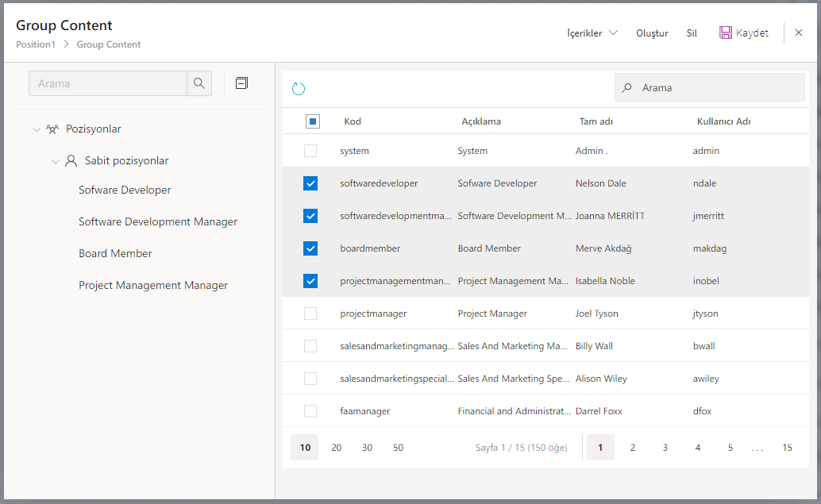Click the refresh icon above the table

click(x=299, y=88)
